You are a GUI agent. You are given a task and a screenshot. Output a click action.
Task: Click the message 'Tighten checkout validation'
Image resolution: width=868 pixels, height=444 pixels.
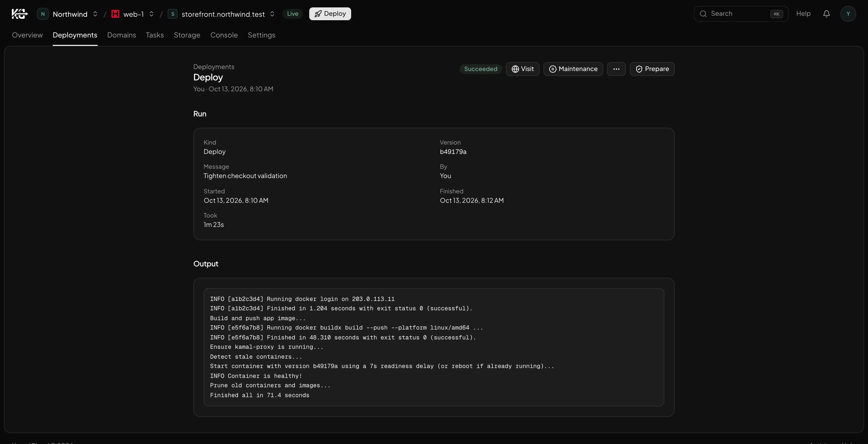click(245, 176)
